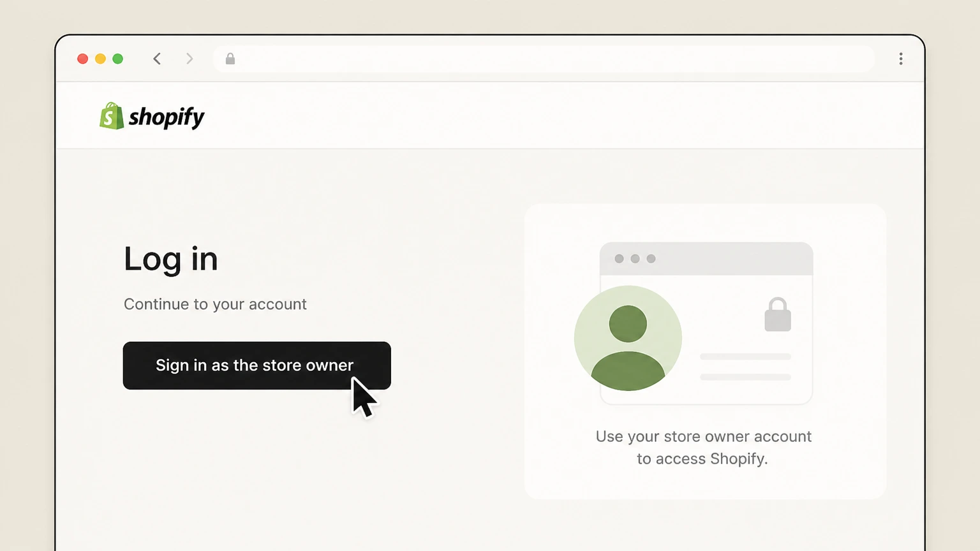The width and height of the screenshot is (980, 551).
Task: Select "Continue to your account" text
Action: [x=215, y=304]
